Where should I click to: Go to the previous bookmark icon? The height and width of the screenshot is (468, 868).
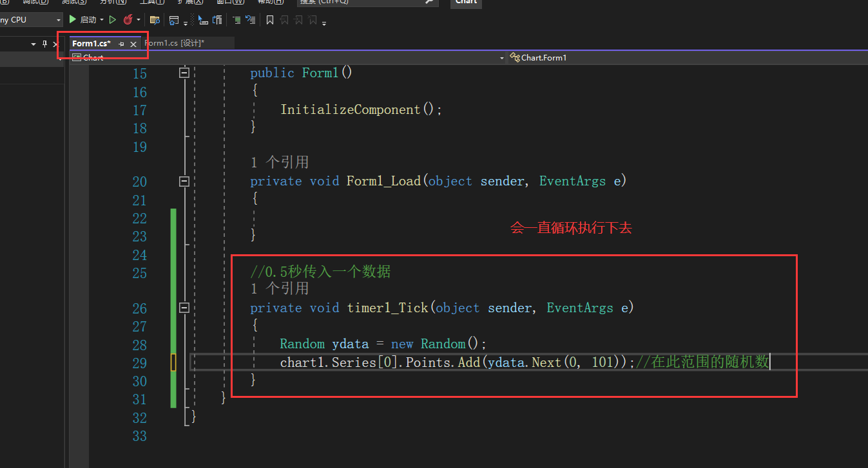click(284, 20)
